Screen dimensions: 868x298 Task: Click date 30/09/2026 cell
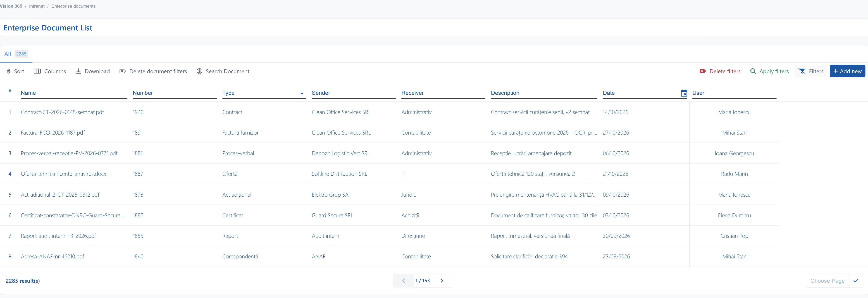[x=616, y=236]
